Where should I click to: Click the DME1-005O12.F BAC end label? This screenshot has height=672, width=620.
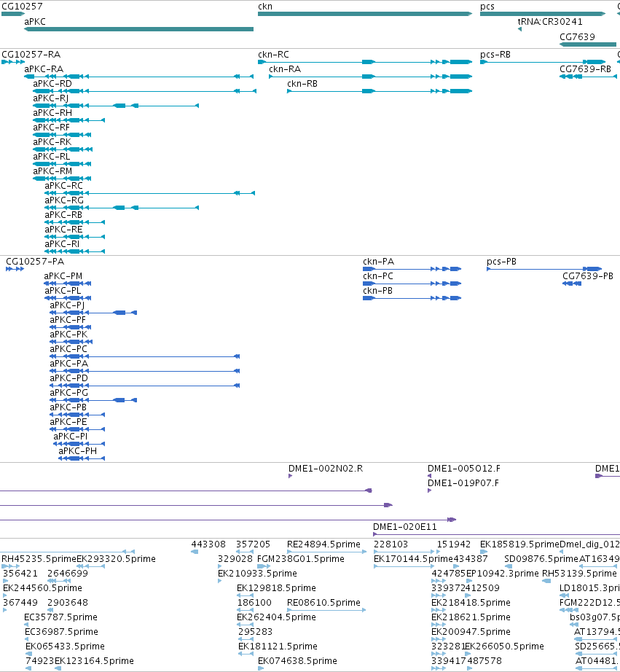pos(464,469)
